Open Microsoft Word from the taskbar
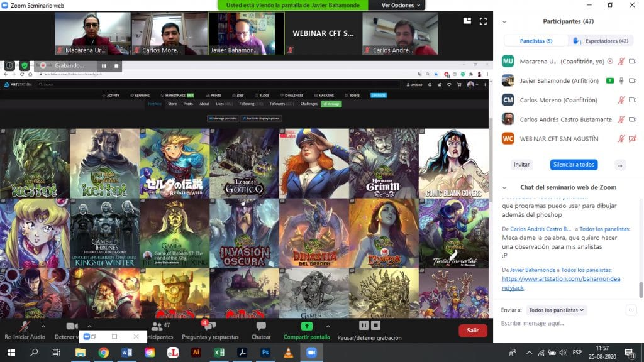The width and height of the screenshot is (644, 362). 126,353
